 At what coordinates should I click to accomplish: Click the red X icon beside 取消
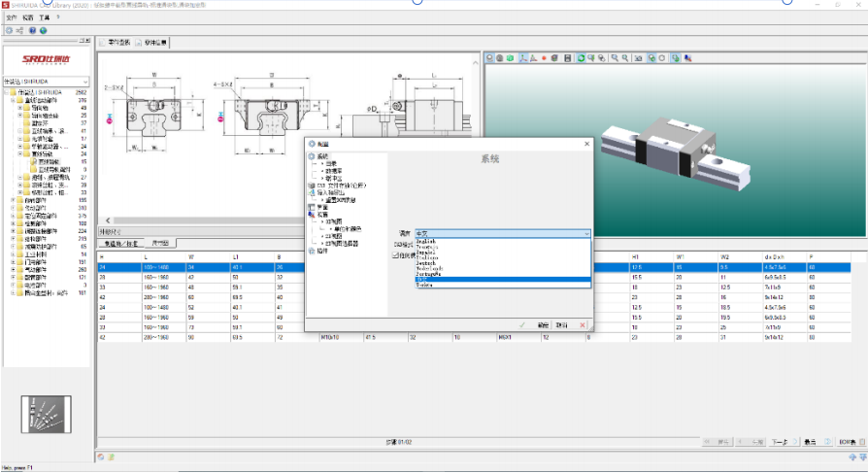[x=583, y=324]
